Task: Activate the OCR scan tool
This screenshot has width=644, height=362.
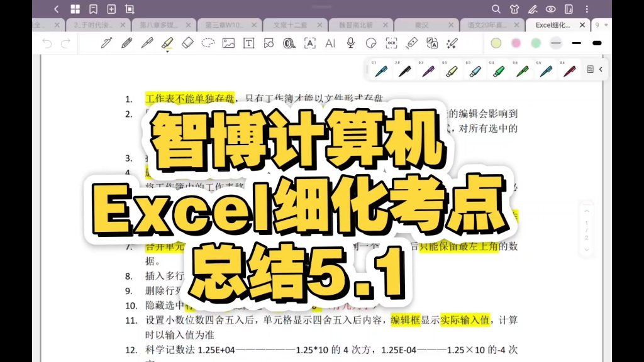Action: point(391,43)
